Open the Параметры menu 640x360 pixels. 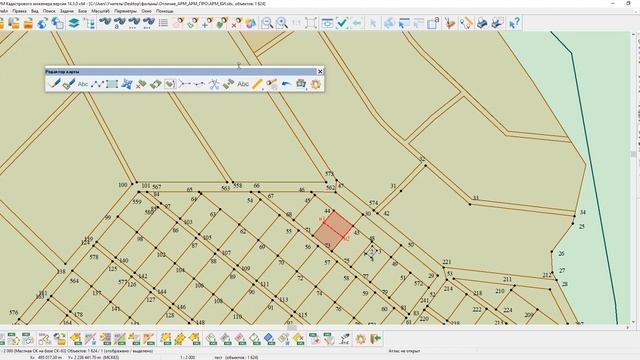point(125,11)
